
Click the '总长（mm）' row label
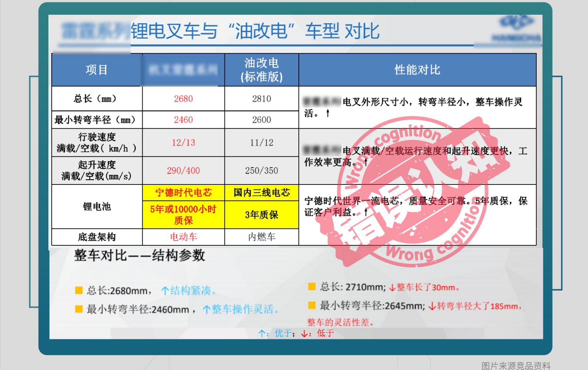(x=97, y=98)
